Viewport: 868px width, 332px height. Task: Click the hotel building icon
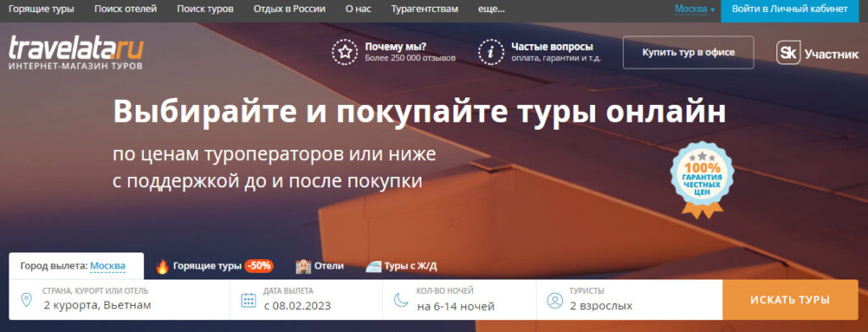click(x=303, y=266)
